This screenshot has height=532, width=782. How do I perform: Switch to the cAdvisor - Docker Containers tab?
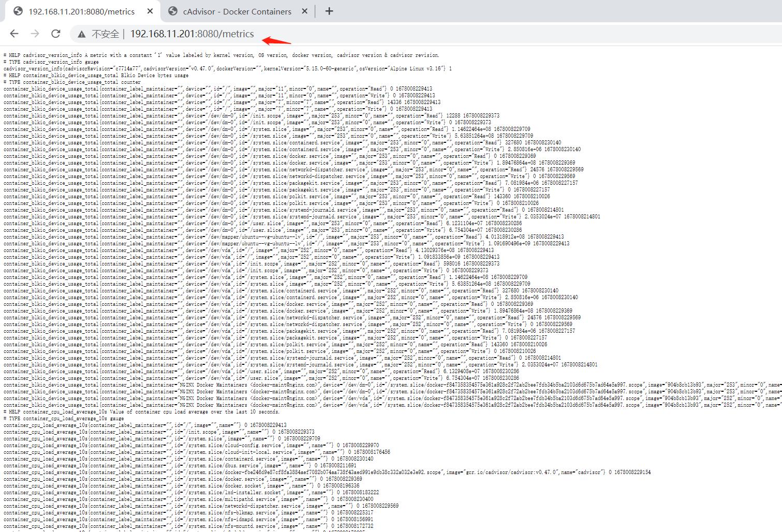(x=238, y=11)
